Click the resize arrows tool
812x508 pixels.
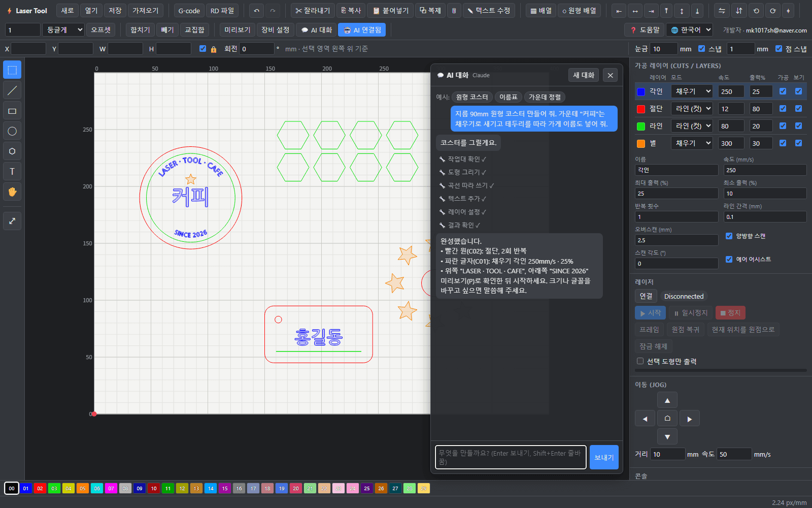12,221
